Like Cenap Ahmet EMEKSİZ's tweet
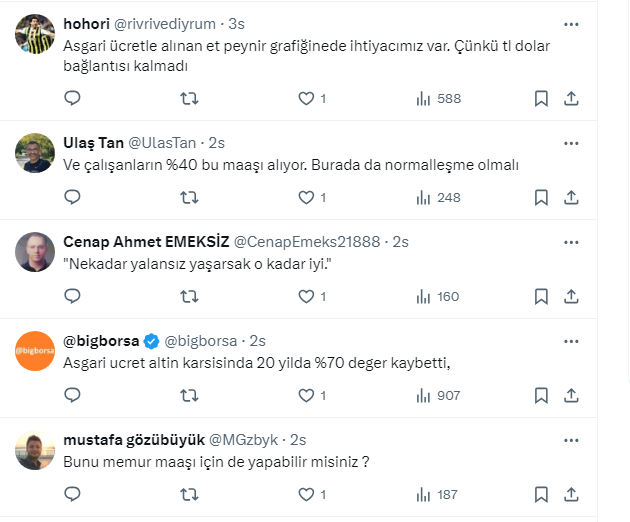The height and width of the screenshot is (522, 630). point(306,296)
